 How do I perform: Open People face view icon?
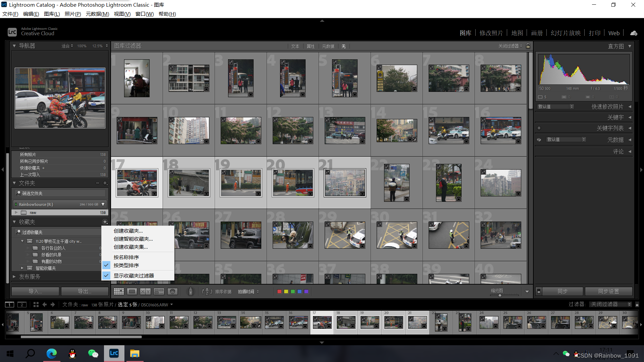172,292
